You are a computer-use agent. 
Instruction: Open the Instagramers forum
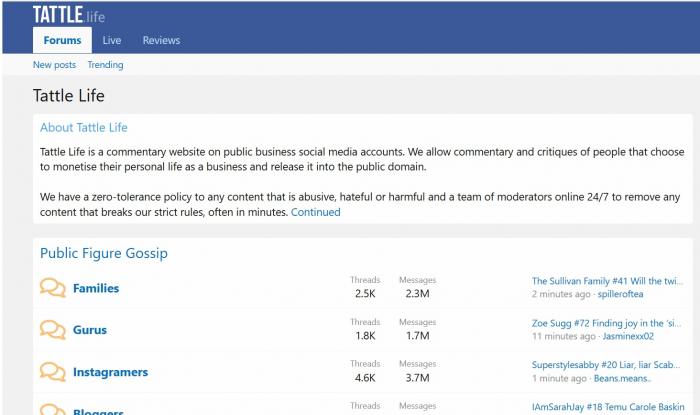click(x=110, y=372)
